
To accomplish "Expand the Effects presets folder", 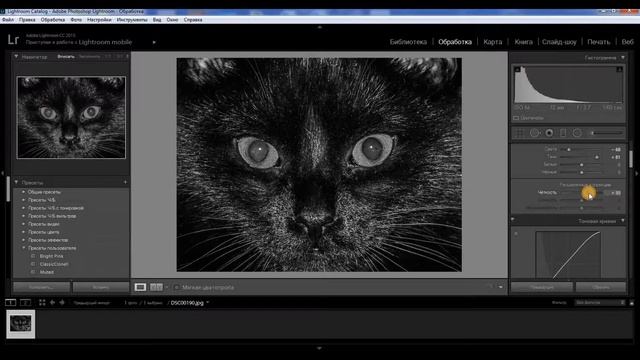I will 23,240.
